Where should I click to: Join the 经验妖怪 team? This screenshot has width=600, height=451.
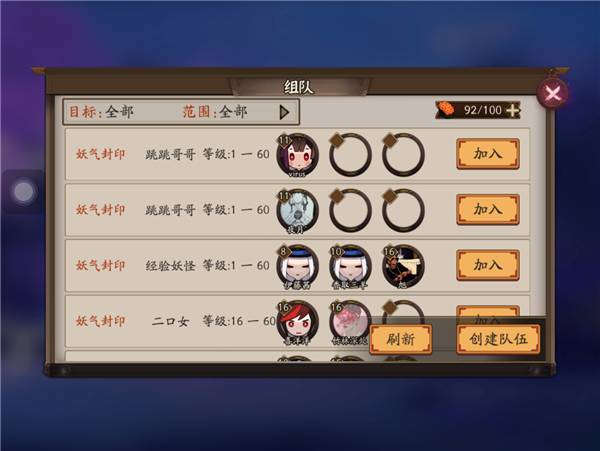coord(488,265)
